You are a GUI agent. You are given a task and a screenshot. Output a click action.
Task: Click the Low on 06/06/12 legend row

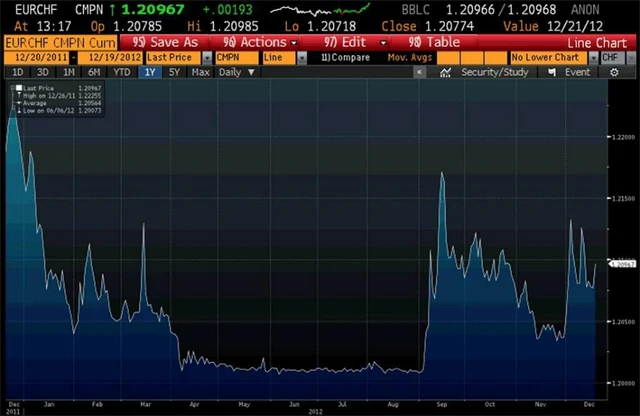coord(59,111)
